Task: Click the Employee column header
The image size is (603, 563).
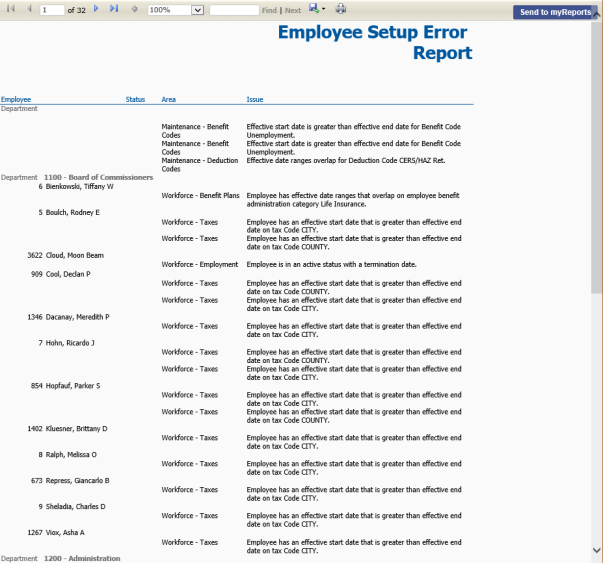Action: coord(16,100)
